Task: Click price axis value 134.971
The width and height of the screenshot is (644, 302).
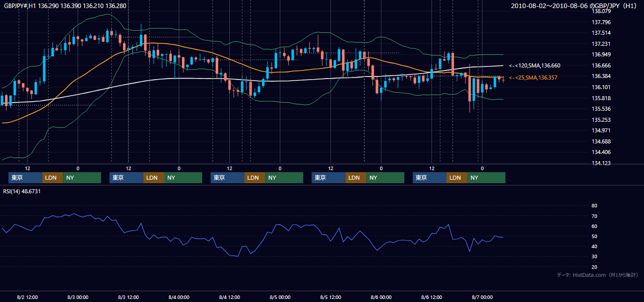Action: click(602, 130)
